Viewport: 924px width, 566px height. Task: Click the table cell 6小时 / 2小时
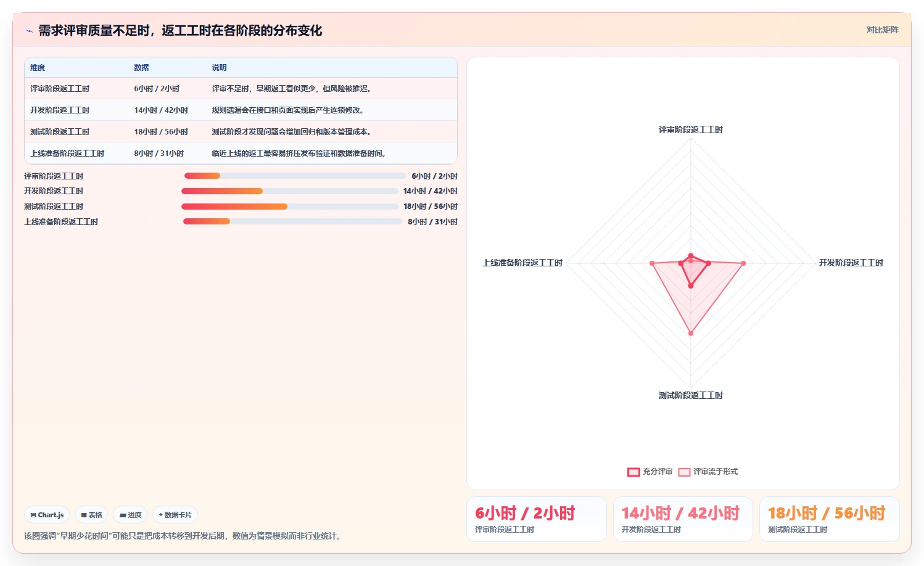pos(157,89)
